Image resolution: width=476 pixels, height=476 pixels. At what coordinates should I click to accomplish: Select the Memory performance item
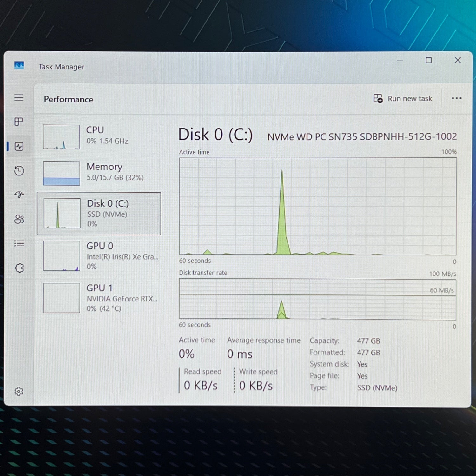99,173
